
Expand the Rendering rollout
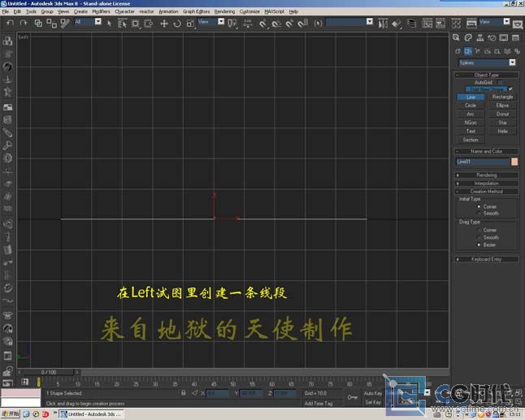click(486, 175)
